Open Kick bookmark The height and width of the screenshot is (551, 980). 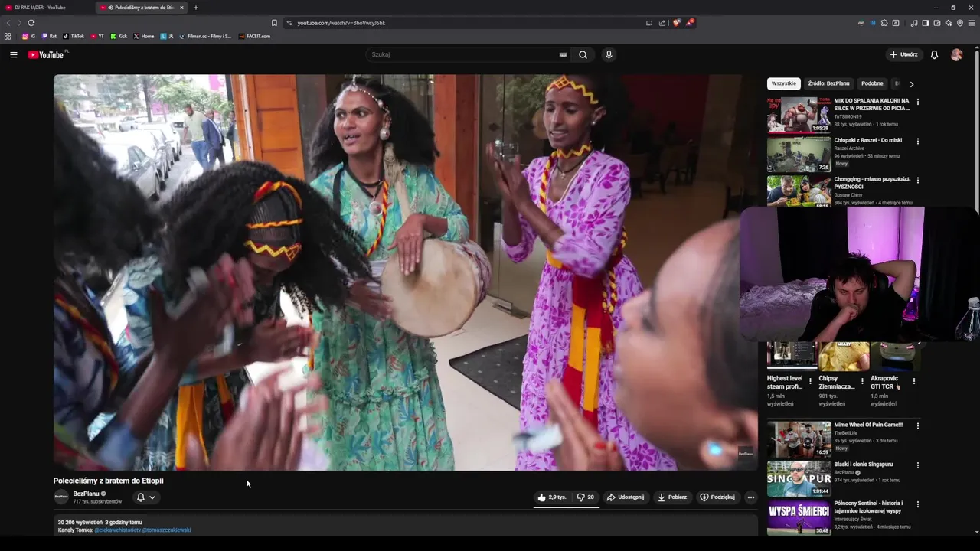[119, 36]
